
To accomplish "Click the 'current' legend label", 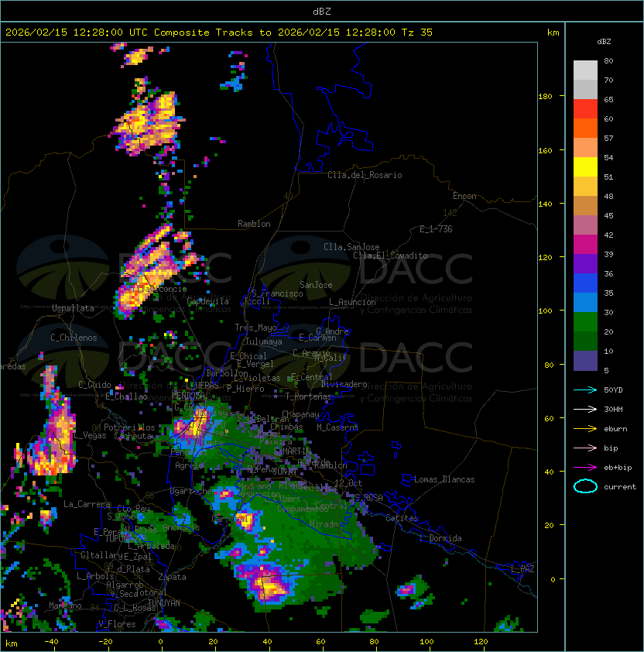I will tap(620, 487).
